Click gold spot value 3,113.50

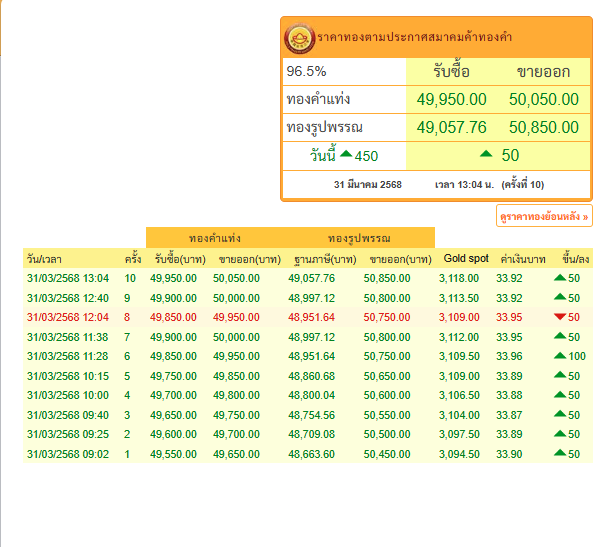coord(459,298)
